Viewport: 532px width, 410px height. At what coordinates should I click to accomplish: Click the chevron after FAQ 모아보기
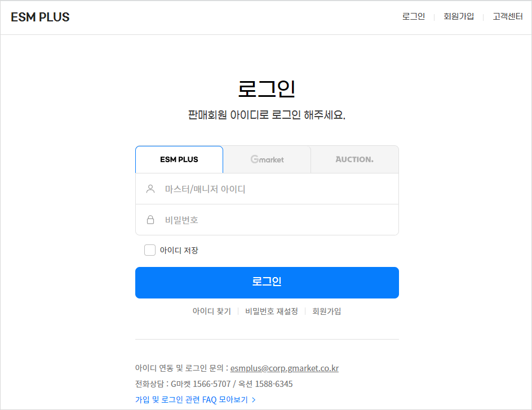tap(254, 400)
